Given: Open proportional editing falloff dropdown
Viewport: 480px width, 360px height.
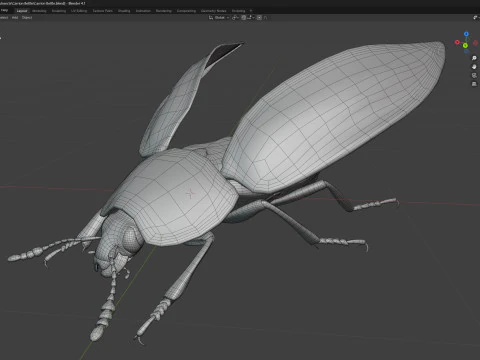Looking at the screenshot, I should click(265, 18).
